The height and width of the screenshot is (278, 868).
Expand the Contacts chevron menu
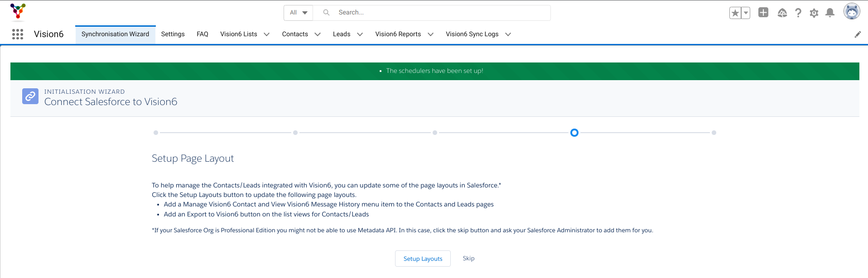pyautogui.click(x=318, y=34)
